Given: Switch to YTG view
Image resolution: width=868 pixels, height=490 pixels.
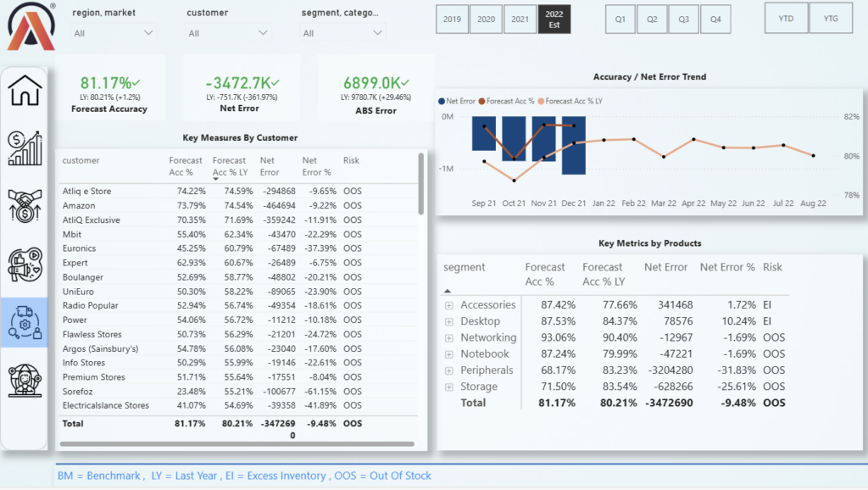Looking at the screenshot, I should click(x=831, y=19).
